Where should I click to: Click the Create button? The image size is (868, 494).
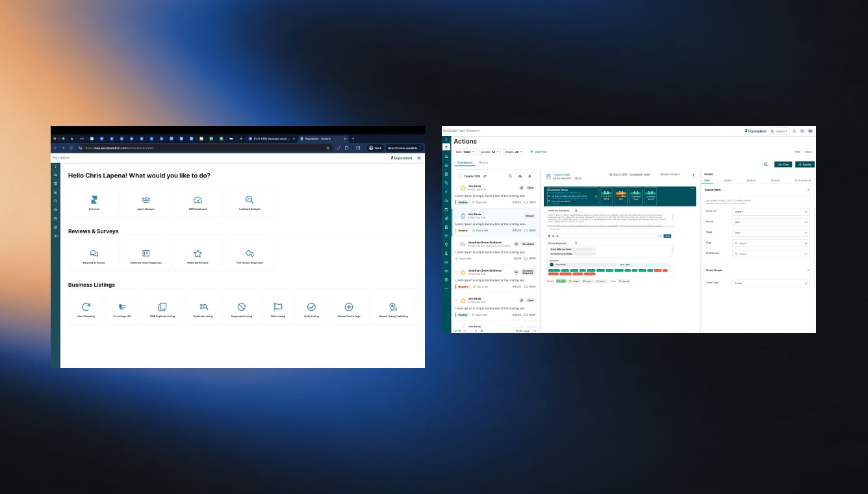click(804, 164)
